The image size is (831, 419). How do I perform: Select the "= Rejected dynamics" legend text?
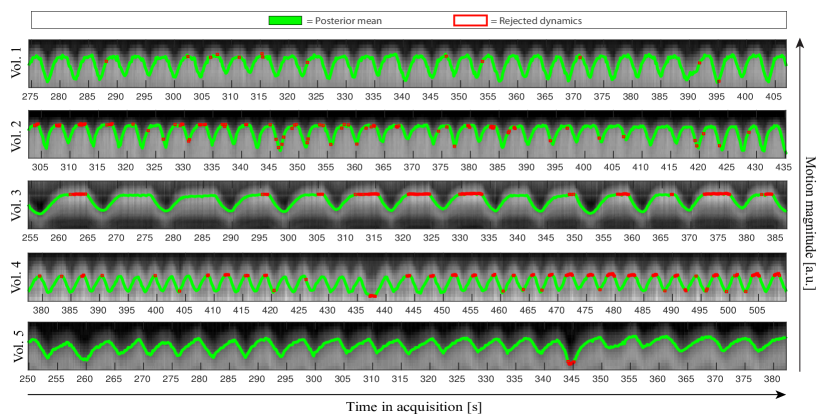point(536,21)
